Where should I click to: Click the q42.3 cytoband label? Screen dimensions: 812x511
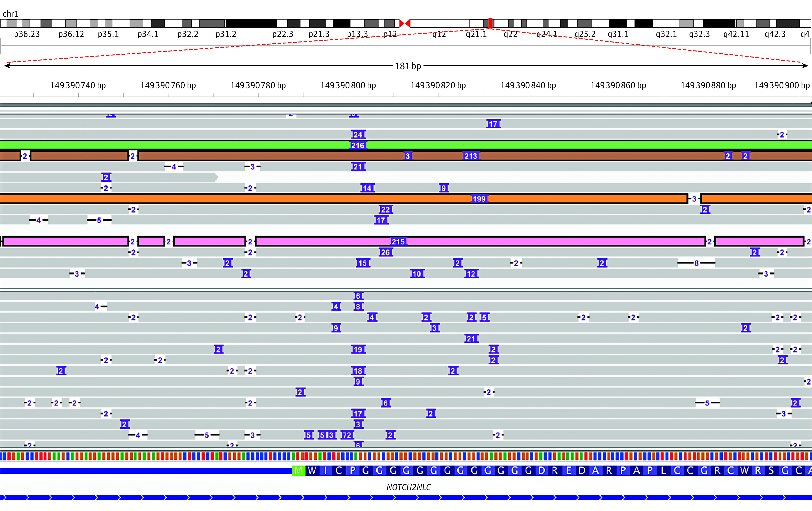point(775,34)
